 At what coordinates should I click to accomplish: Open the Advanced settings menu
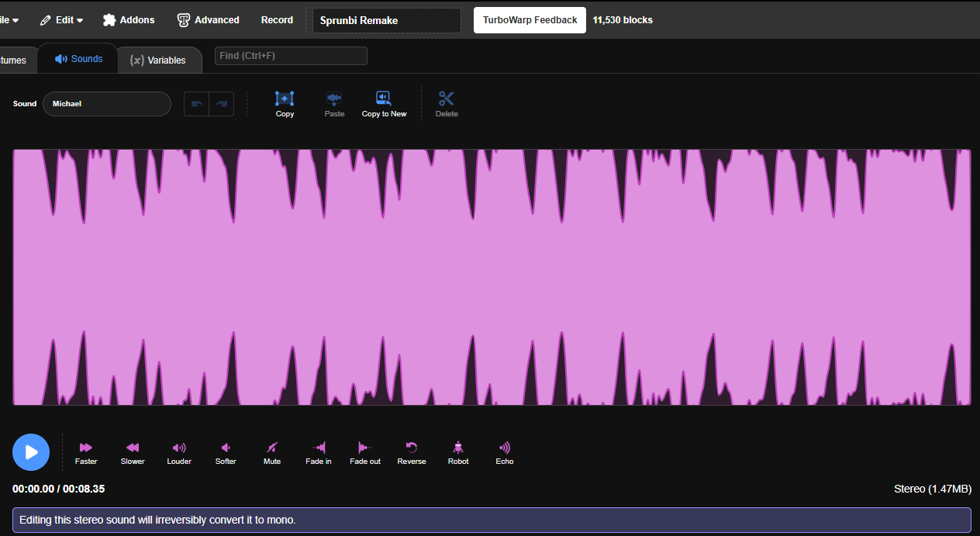(208, 20)
